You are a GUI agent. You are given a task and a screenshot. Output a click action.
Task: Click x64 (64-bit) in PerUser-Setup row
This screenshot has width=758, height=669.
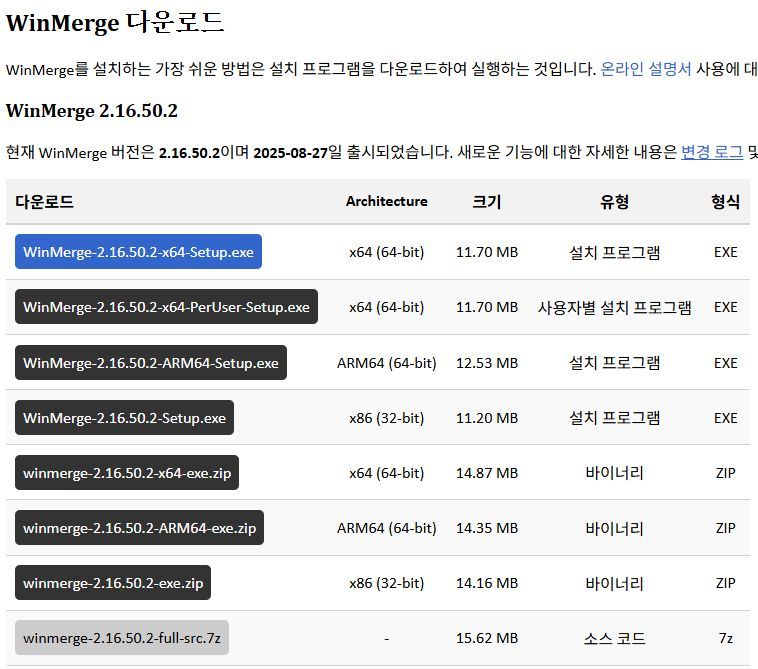387,307
